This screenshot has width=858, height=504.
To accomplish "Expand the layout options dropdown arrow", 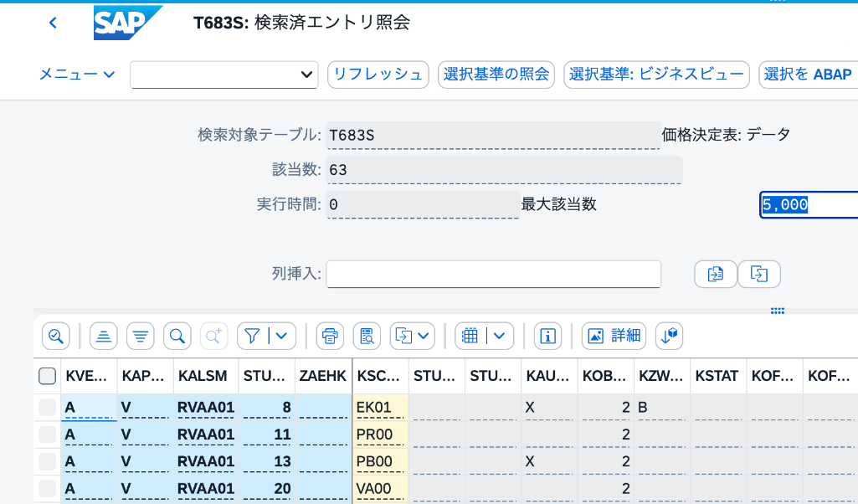I will click(x=499, y=336).
